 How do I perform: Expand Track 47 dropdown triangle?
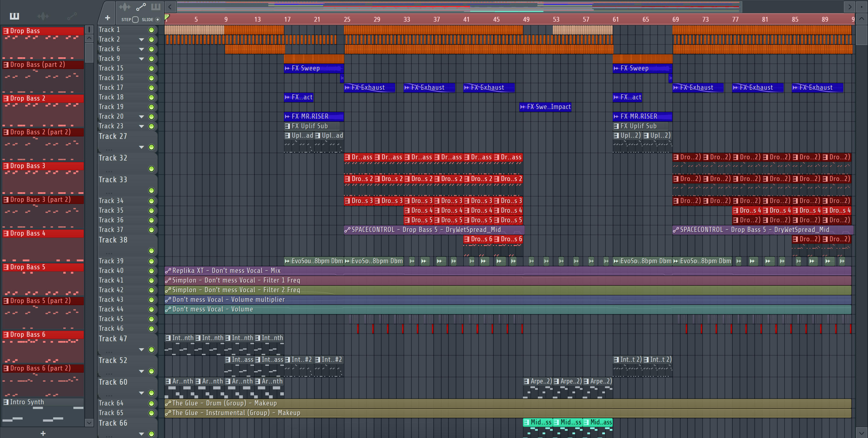pyautogui.click(x=142, y=350)
